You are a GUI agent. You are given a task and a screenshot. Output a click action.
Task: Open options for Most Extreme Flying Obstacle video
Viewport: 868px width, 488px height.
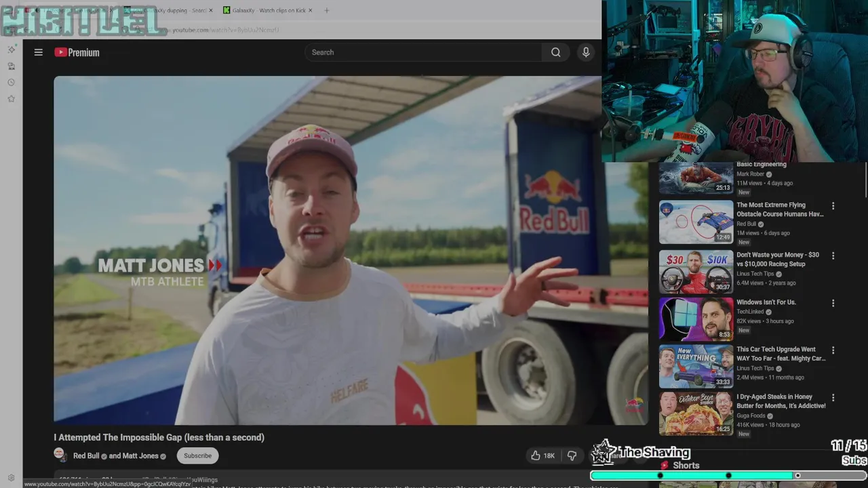(x=833, y=206)
